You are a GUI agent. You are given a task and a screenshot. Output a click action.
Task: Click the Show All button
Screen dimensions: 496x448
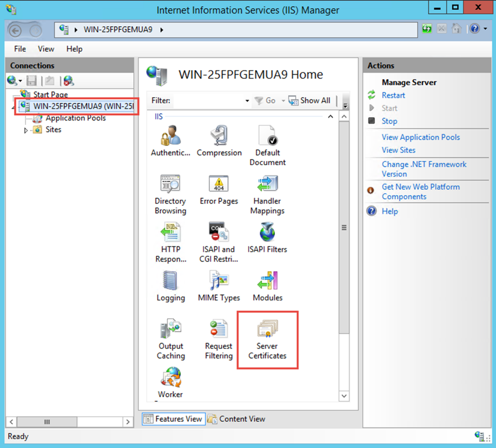(x=309, y=100)
